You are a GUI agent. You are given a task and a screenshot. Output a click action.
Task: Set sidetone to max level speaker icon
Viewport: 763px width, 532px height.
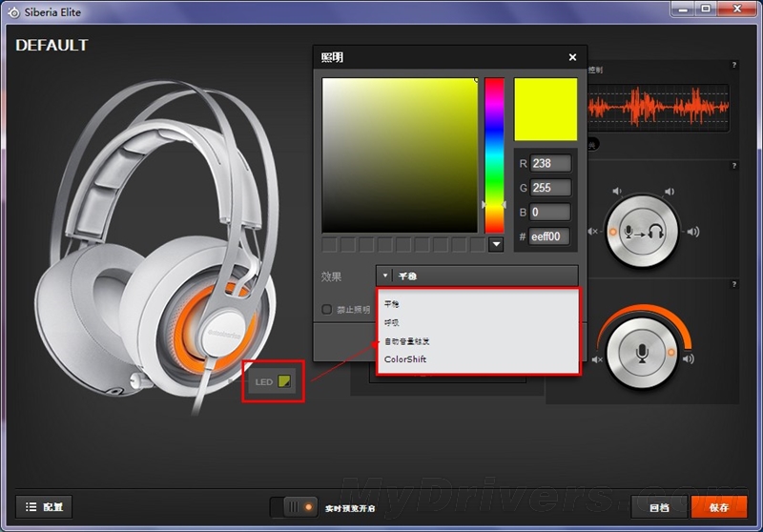coord(692,232)
